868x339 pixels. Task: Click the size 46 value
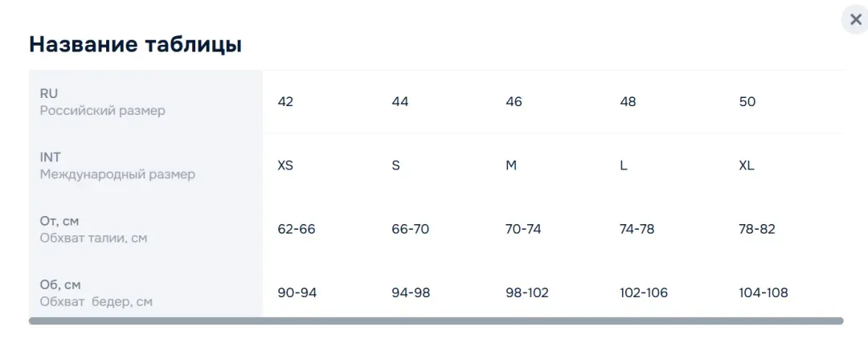coord(514,102)
